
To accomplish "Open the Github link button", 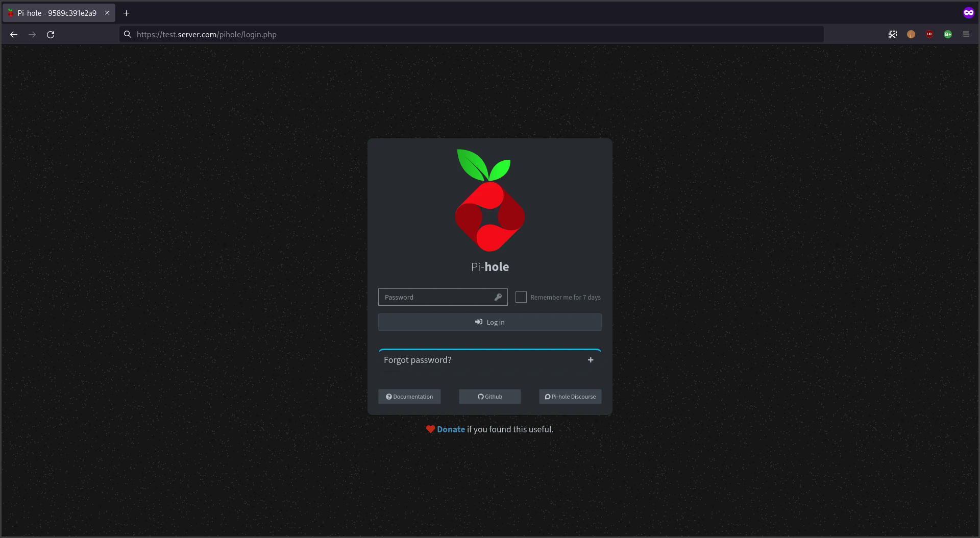I will [490, 397].
